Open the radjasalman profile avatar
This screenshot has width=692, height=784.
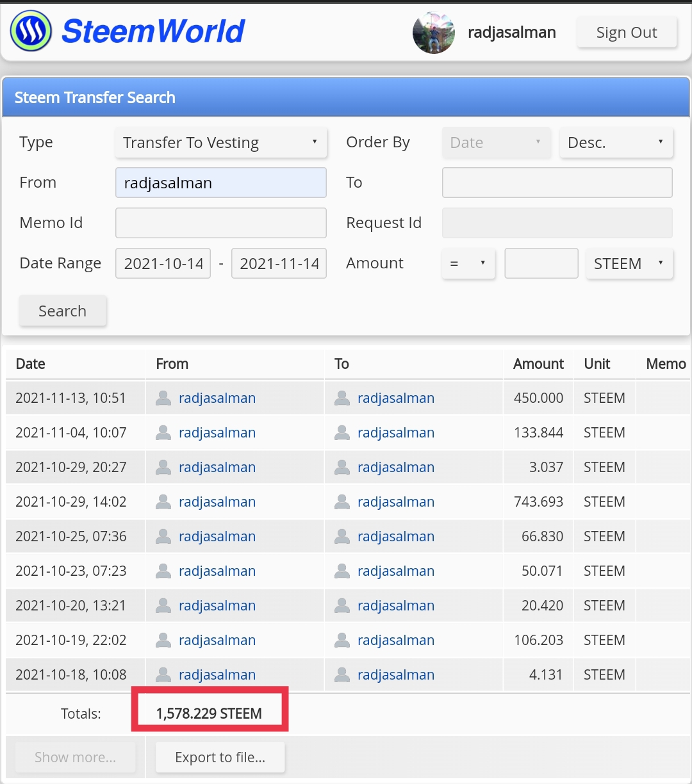[x=434, y=32]
